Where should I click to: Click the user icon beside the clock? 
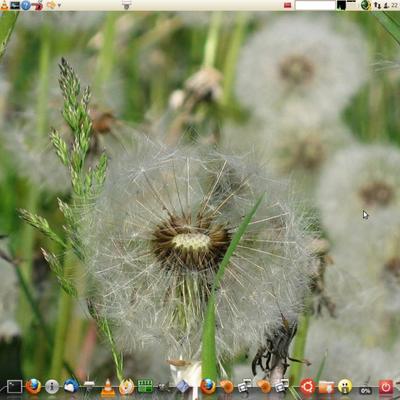tap(386, 5)
